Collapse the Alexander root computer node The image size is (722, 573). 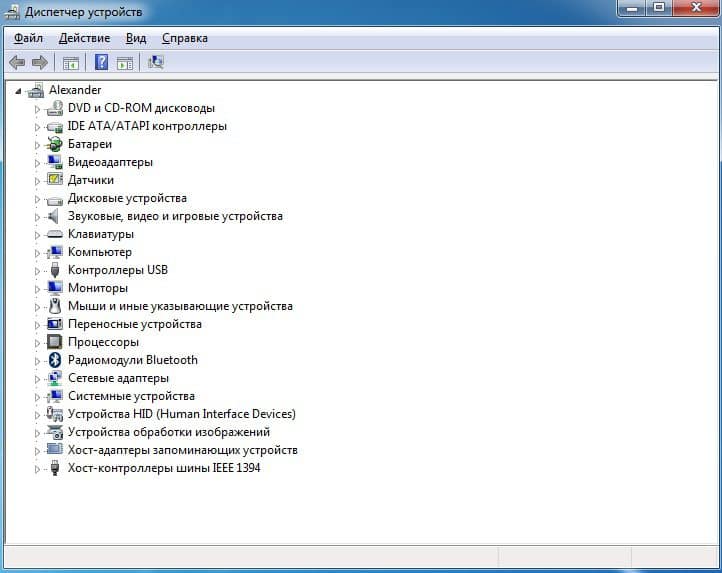coord(19,90)
